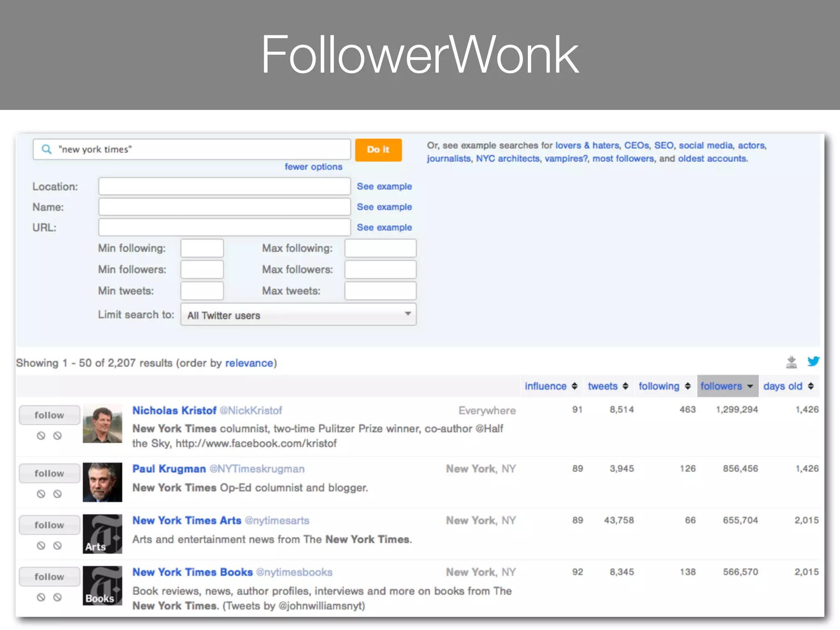Viewport: 840px width, 630px height.
Task: Click second block icon under Nicholas Kristof follow
Action: (x=57, y=436)
